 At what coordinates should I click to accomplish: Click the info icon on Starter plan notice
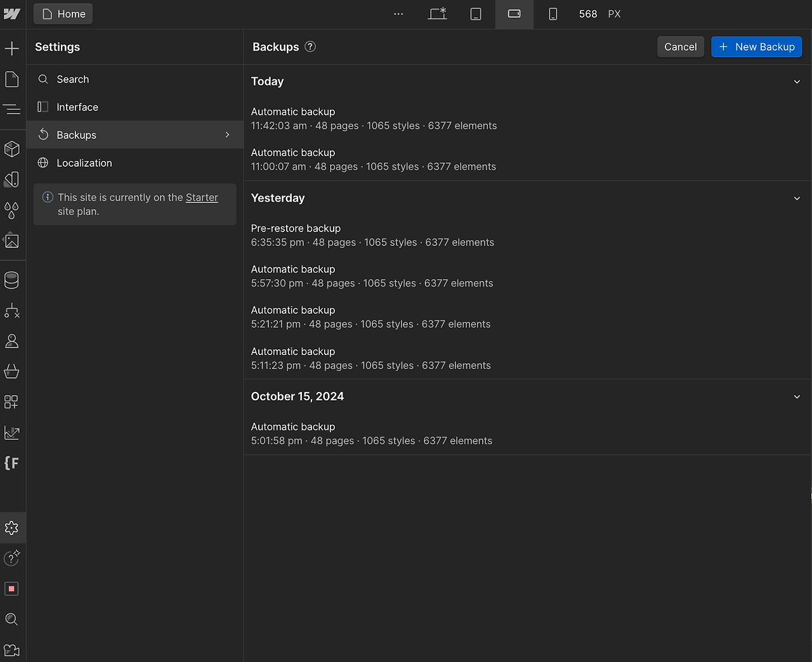pyautogui.click(x=48, y=197)
